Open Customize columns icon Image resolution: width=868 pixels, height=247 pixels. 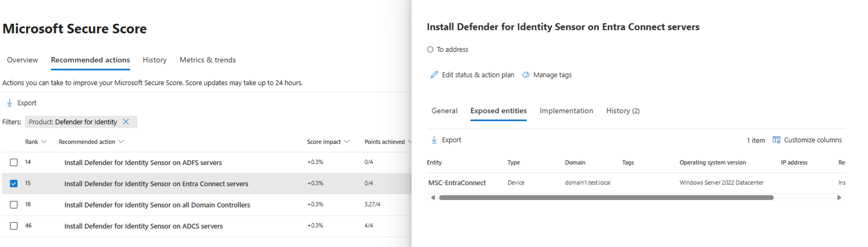(x=776, y=140)
